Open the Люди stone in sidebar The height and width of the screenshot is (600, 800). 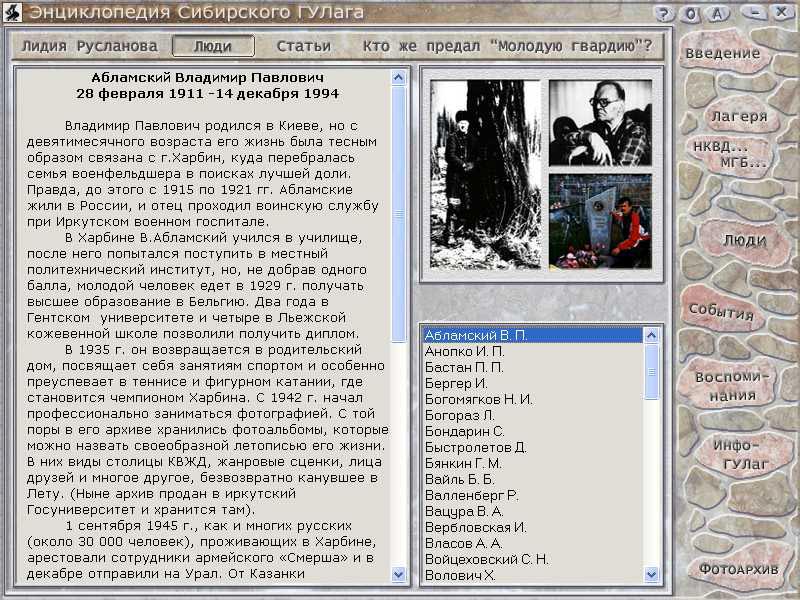click(x=745, y=241)
